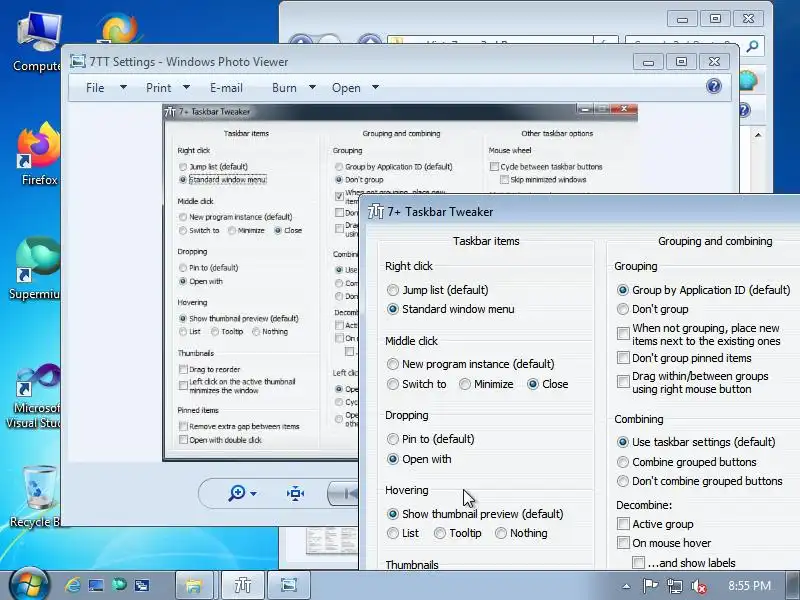
Task: Click search magnifier in Explorer window
Action: tap(752, 46)
